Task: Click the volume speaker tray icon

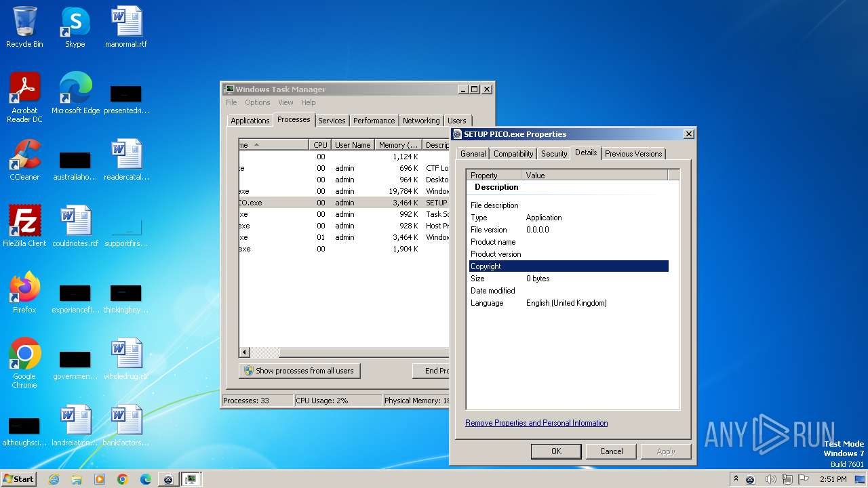Action: point(770,479)
